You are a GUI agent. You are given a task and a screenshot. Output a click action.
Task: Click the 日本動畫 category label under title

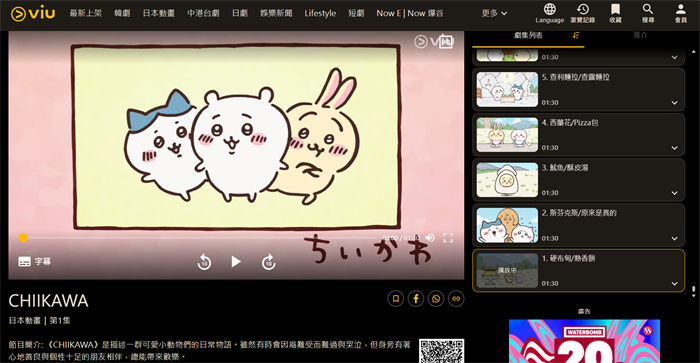(25, 321)
